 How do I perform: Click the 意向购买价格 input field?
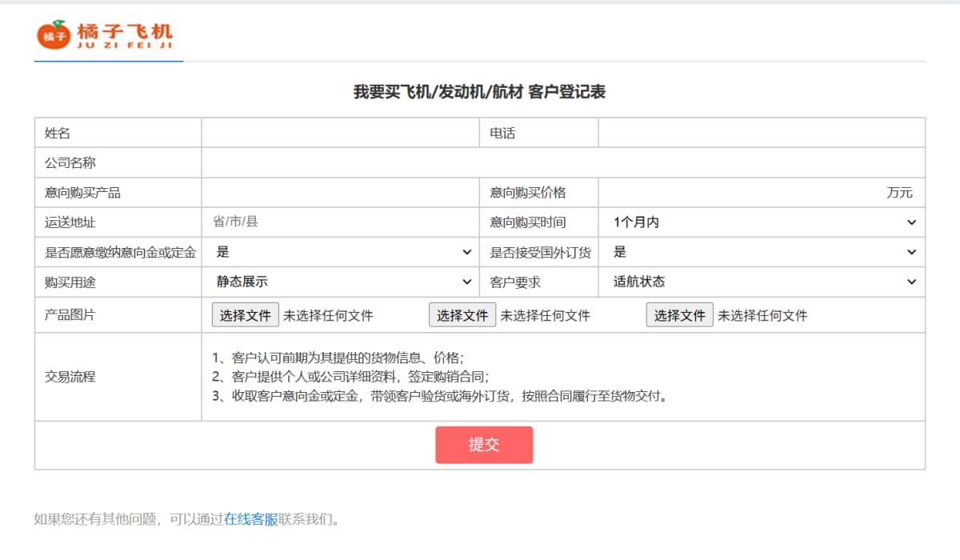tap(740, 192)
